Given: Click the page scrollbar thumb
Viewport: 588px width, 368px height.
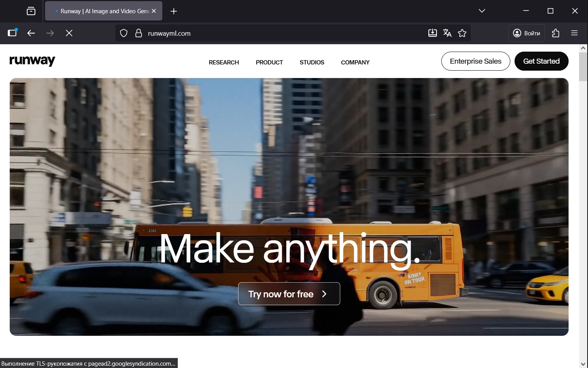Looking at the screenshot, I should click(583, 67).
